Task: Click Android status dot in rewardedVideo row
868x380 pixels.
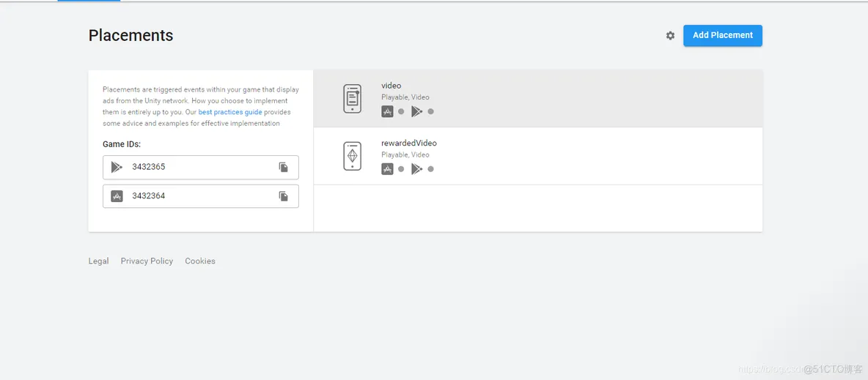Action: pos(430,169)
